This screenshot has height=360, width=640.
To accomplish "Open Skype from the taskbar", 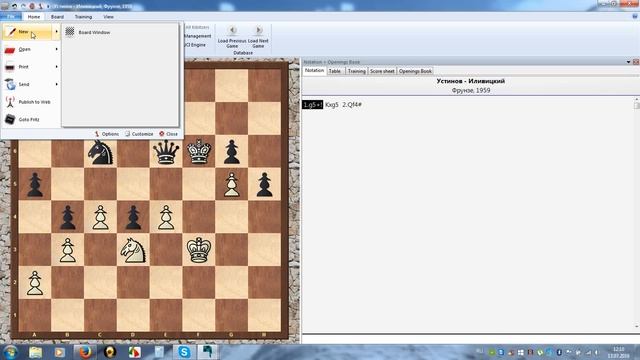I will point(184,352).
